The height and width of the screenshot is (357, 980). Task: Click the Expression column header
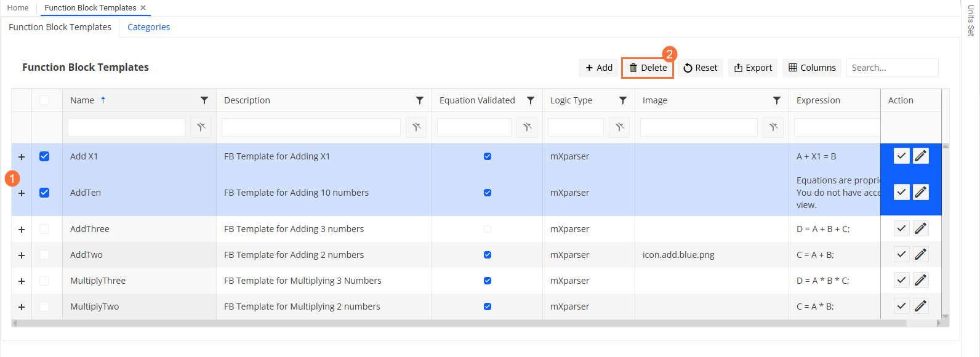click(818, 100)
